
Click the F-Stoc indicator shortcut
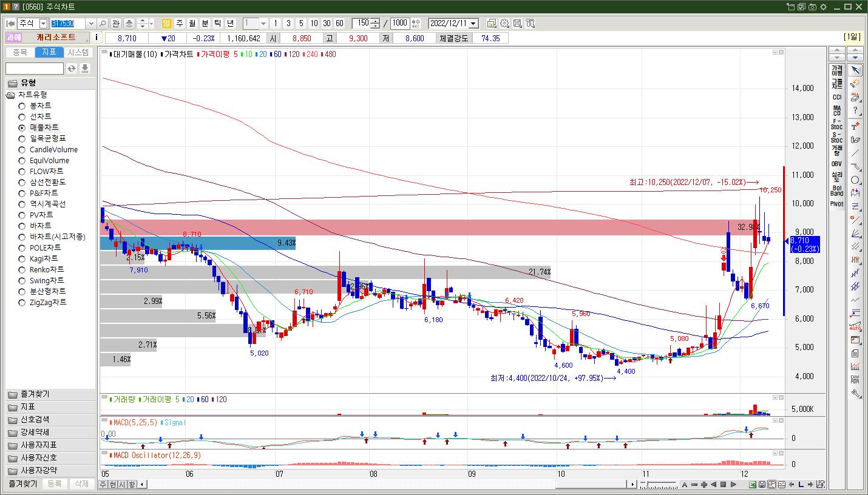tap(837, 124)
